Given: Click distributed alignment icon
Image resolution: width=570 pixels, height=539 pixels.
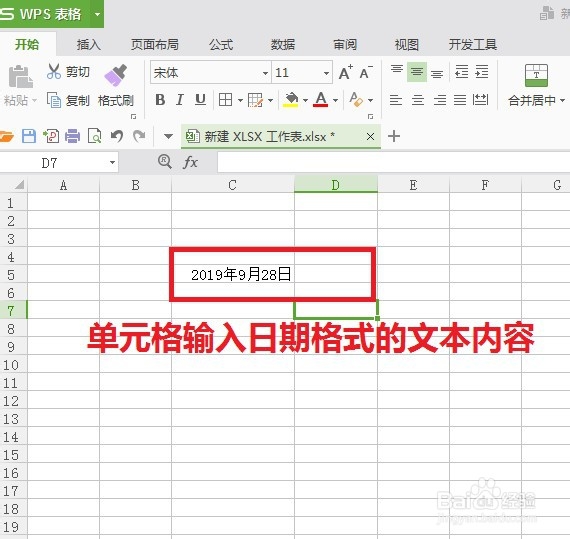Looking at the screenshot, I should (480, 99).
